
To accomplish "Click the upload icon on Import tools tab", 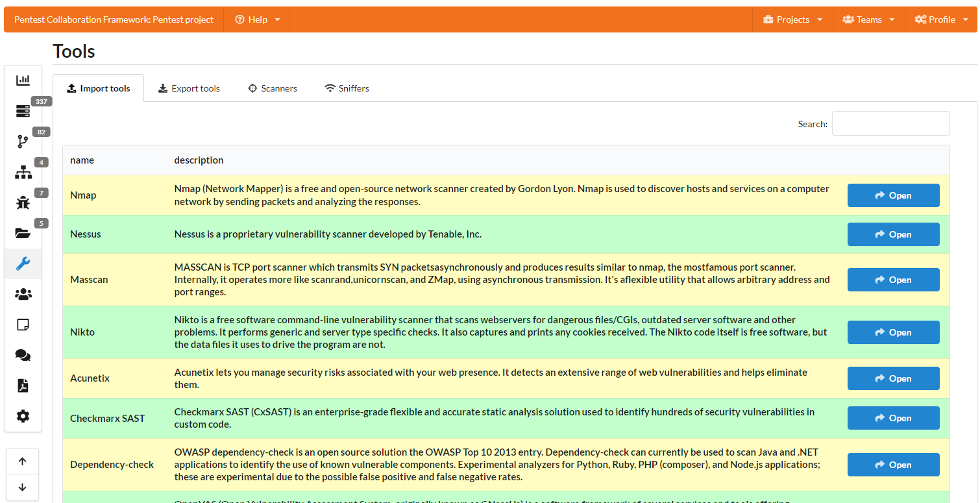I will pyautogui.click(x=72, y=88).
